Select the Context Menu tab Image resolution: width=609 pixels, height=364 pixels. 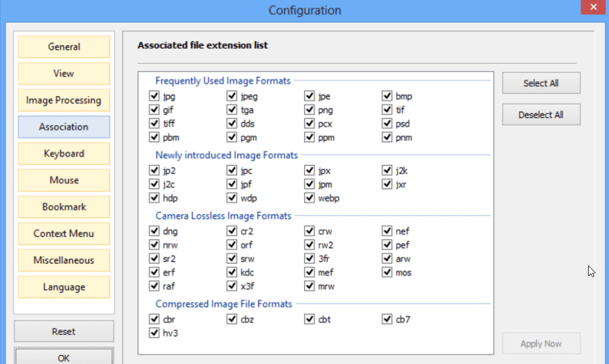(x=64, y=233)
